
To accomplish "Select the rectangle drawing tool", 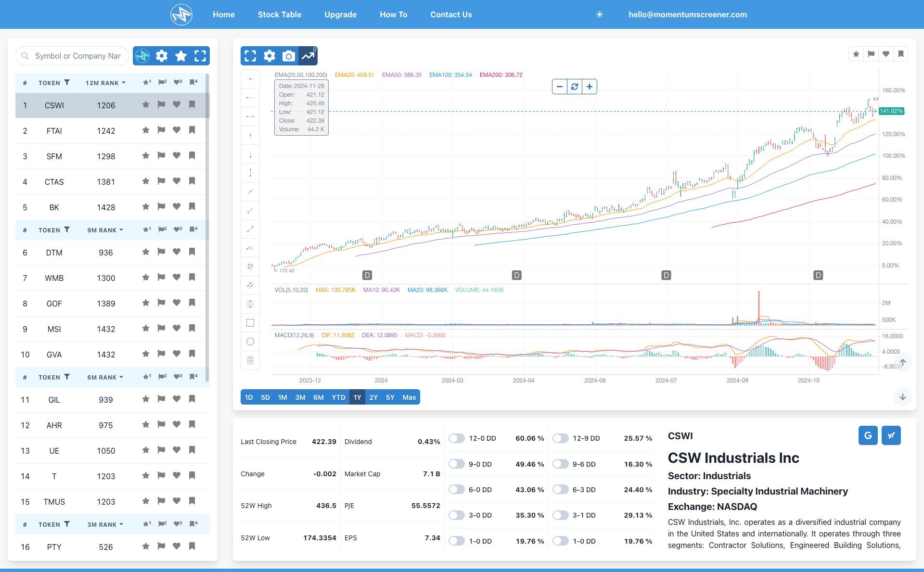I will point(250,323).
